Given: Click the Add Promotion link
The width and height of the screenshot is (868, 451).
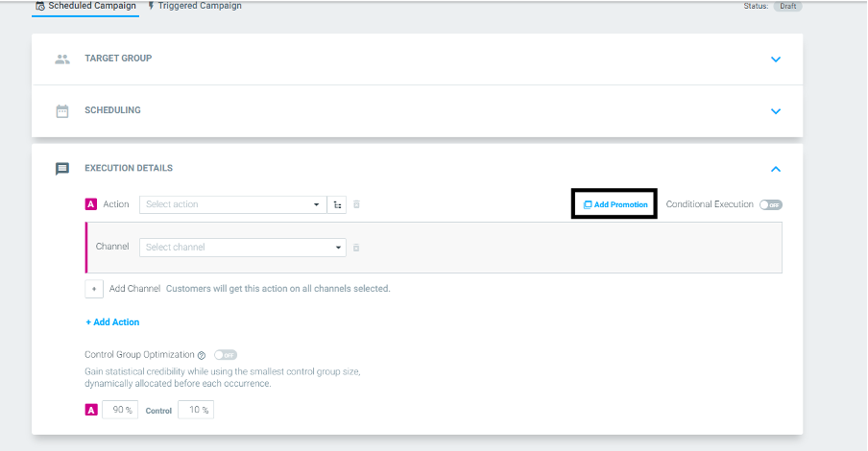Looking at the screenshot, I should tap(615, 204).
